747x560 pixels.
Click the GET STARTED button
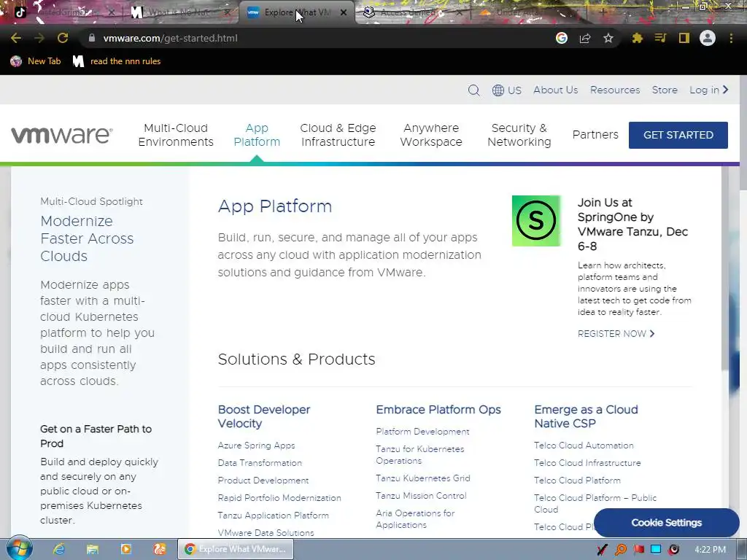(x=678, y=135)
